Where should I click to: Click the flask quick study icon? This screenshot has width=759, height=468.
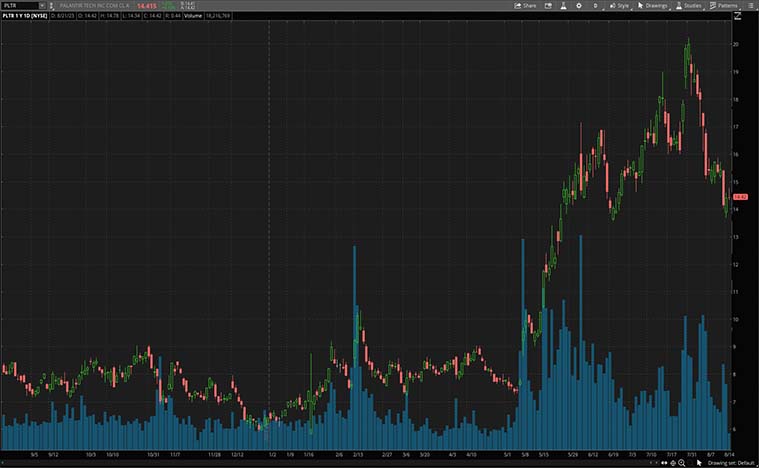(x=563, y=6)
